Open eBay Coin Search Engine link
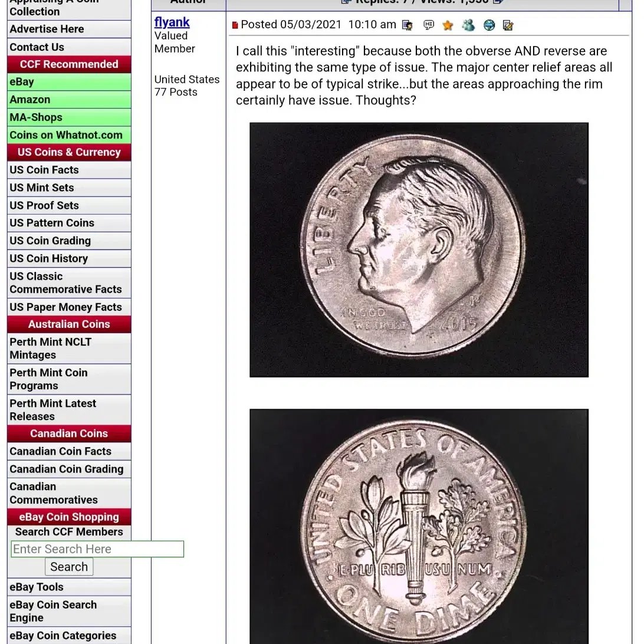This screenshot has width=644, height=644. [x=69, y=611]
